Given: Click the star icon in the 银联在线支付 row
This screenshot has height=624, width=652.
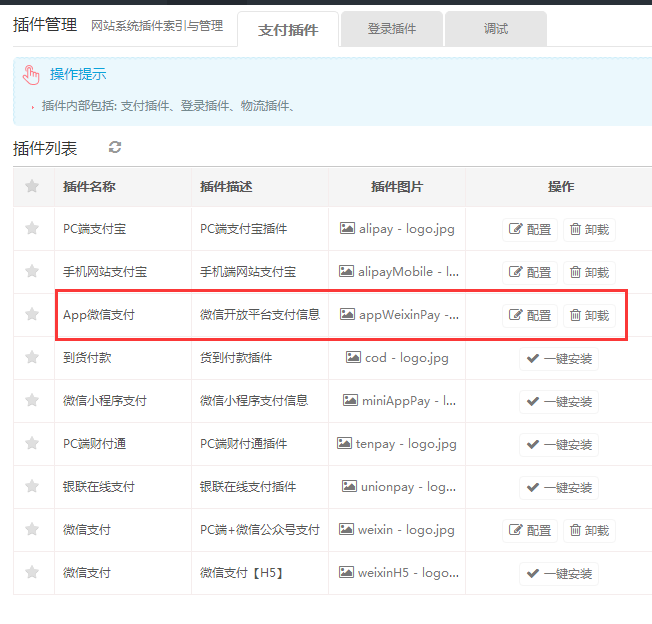Looking at the screenshot, I should click(x=32, y=487).
